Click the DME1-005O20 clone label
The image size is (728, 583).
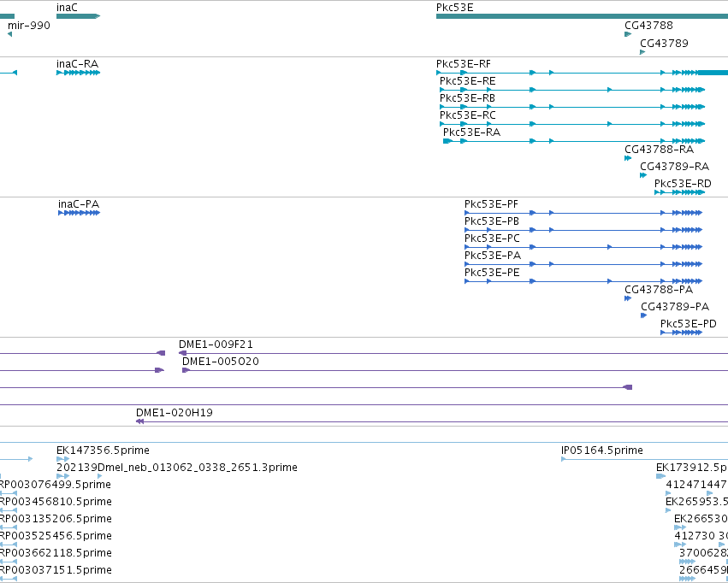coord(221,362)
